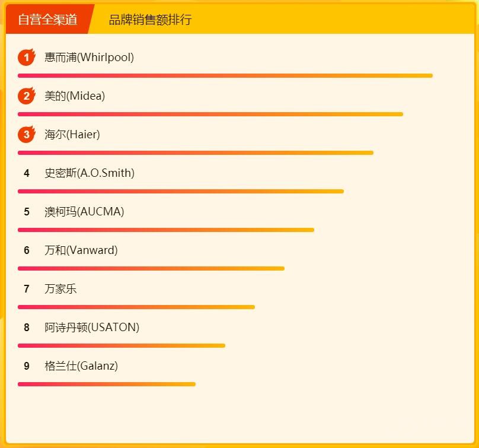Click the 海尔(Haier) brand name
Viewport: 479px width, 448px height.
tap(72, 135)
